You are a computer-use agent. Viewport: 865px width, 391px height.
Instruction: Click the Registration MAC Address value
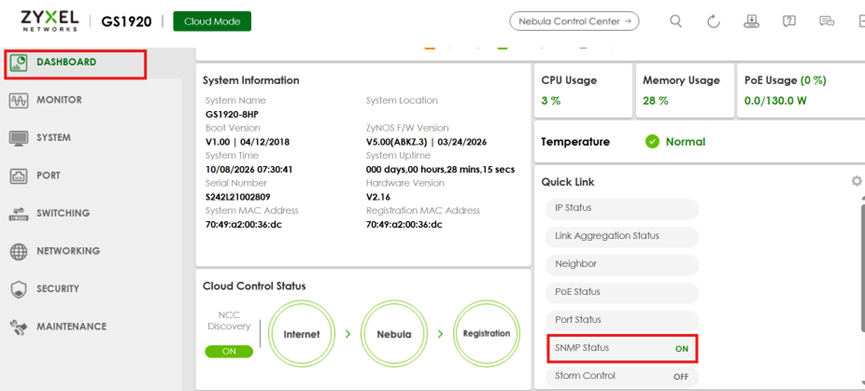click(x=404, y=225)
